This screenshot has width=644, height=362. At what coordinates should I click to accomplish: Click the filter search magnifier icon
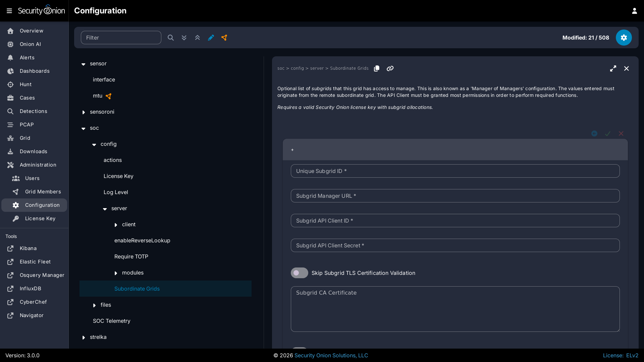pyautogui.click(x=171, y=38)
